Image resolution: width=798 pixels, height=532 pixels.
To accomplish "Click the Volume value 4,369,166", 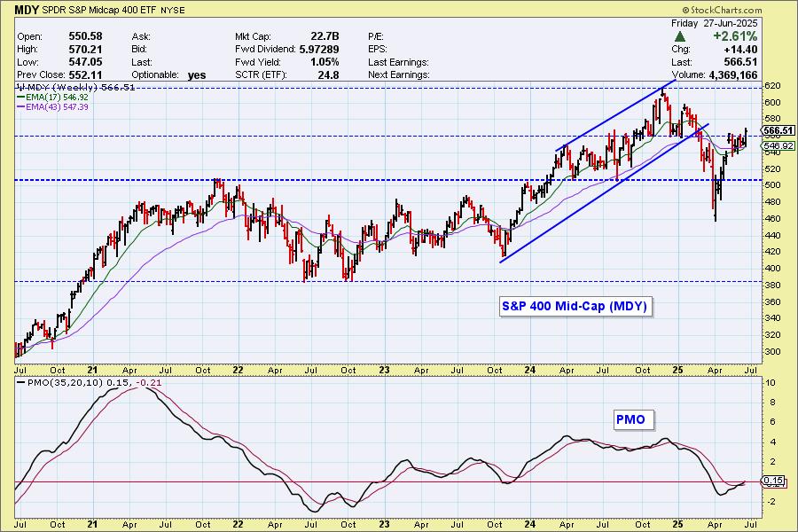I will (733, 74).
